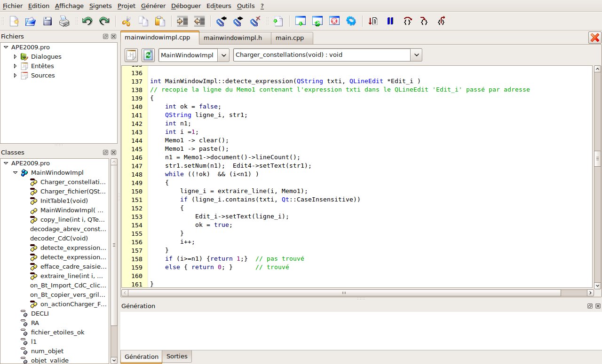The width and height of the screenshot is (602, 364).
Task: Stop the build with red X icon
Action: pos(334,21)
